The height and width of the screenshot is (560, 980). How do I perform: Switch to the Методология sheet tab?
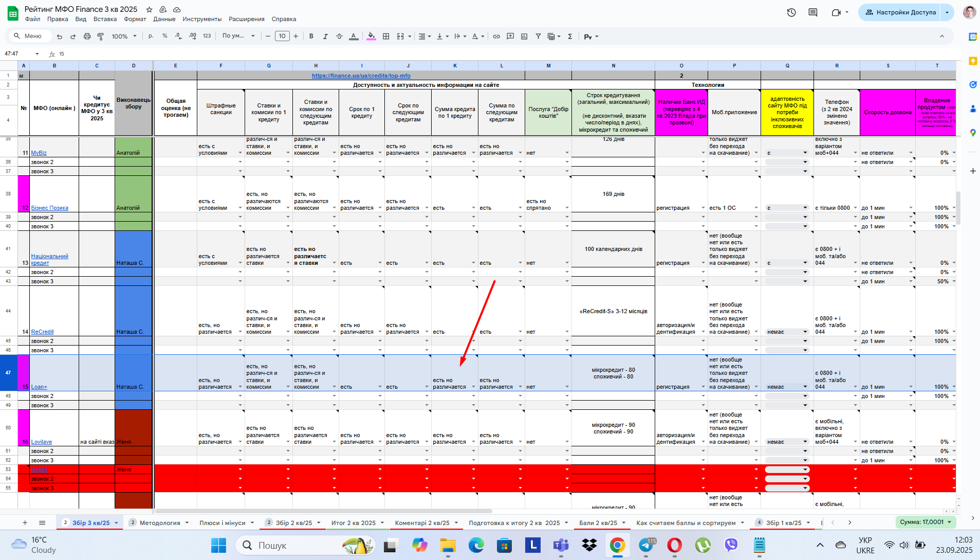tap(160, 523)
